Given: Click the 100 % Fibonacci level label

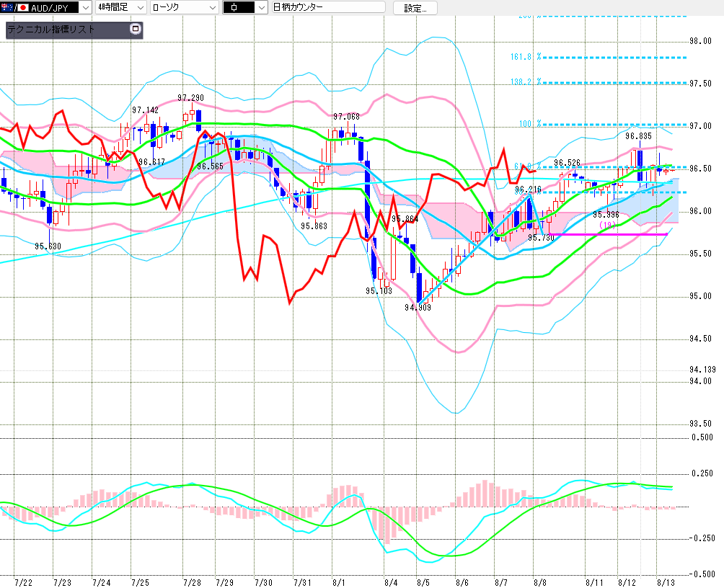Looking at the screenshot, I should [x=530, y=124].
